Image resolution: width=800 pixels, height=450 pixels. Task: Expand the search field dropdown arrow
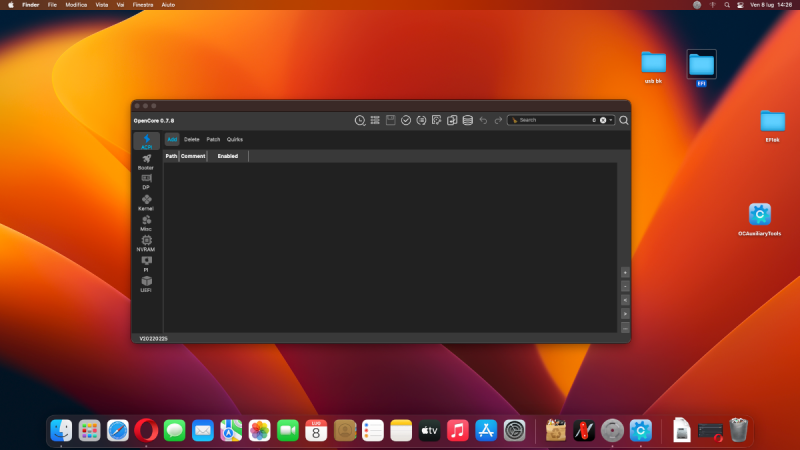[x=611, y=120]
